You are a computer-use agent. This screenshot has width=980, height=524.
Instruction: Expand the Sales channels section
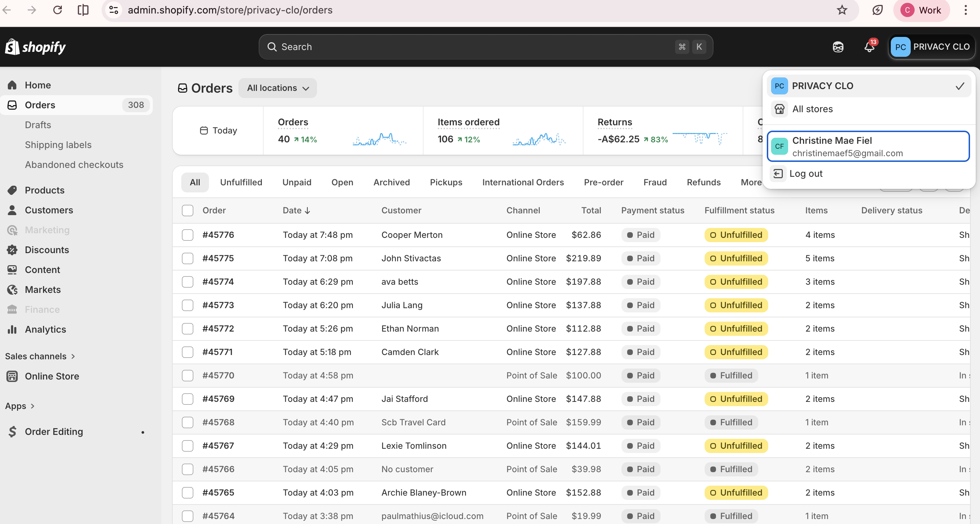(40, 356)
